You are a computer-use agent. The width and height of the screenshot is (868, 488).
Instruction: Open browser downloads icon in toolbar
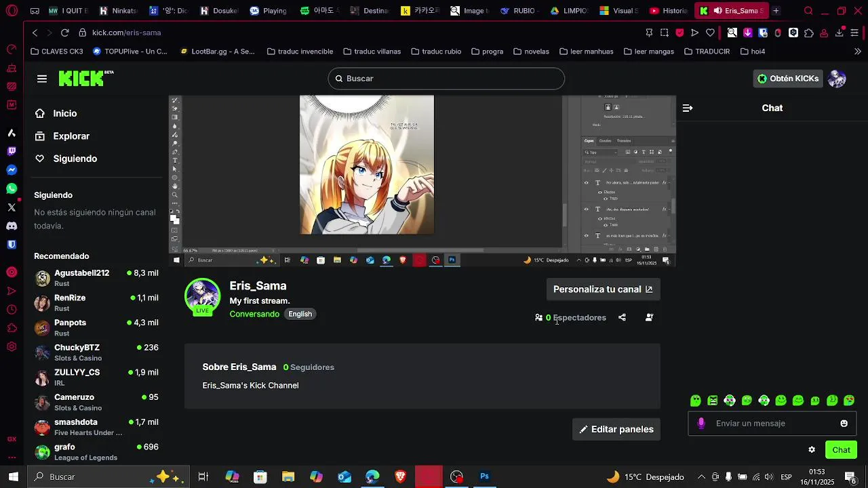coord(839,33)
